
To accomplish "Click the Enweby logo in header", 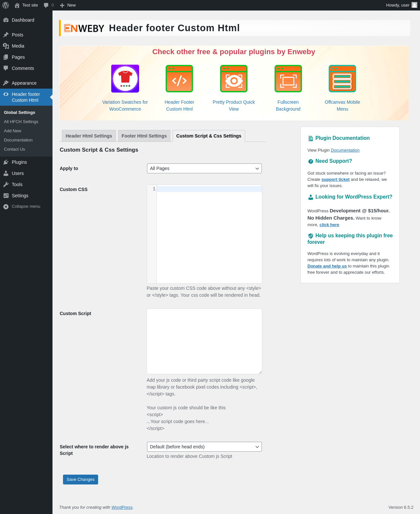I will tap(84, 28).
